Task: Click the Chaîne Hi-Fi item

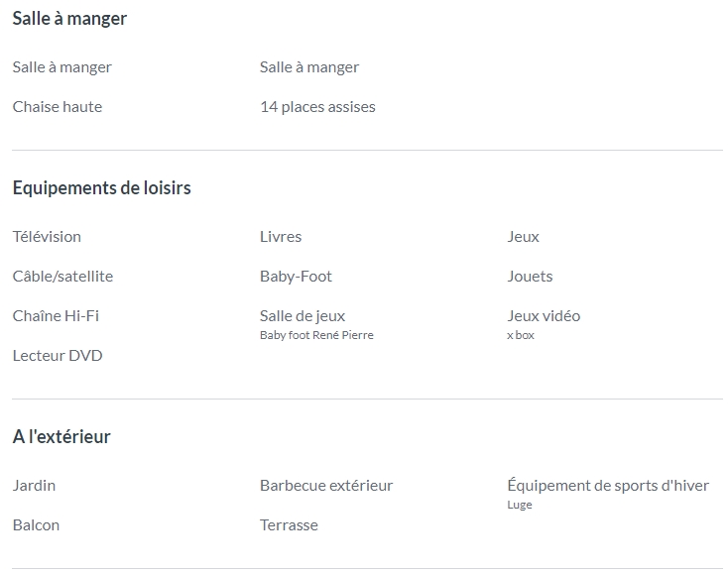Action: pyautogui.click(x=56, y=316)
